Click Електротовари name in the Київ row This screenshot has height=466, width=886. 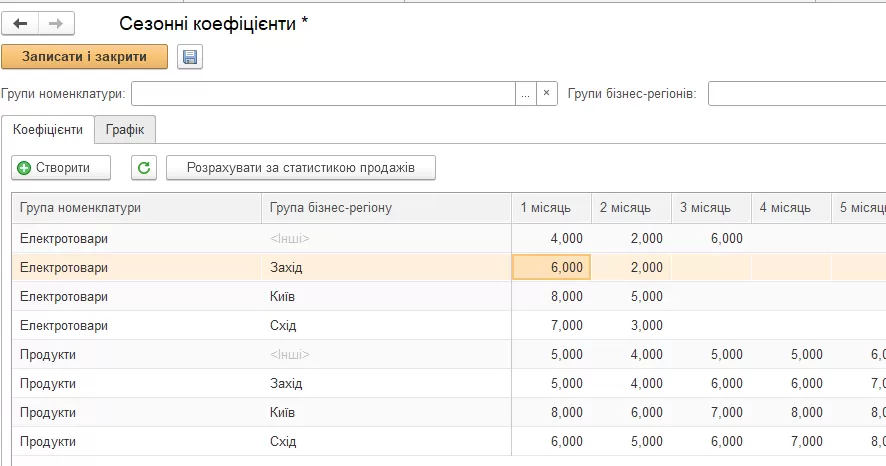click(64, 297)
